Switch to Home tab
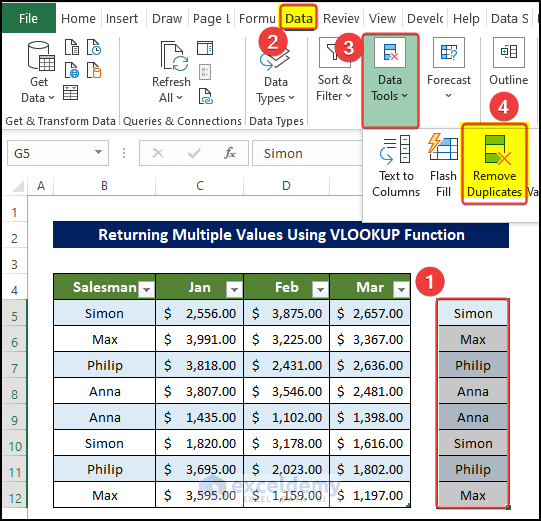541x521 pixels. (x=78, y=18)
